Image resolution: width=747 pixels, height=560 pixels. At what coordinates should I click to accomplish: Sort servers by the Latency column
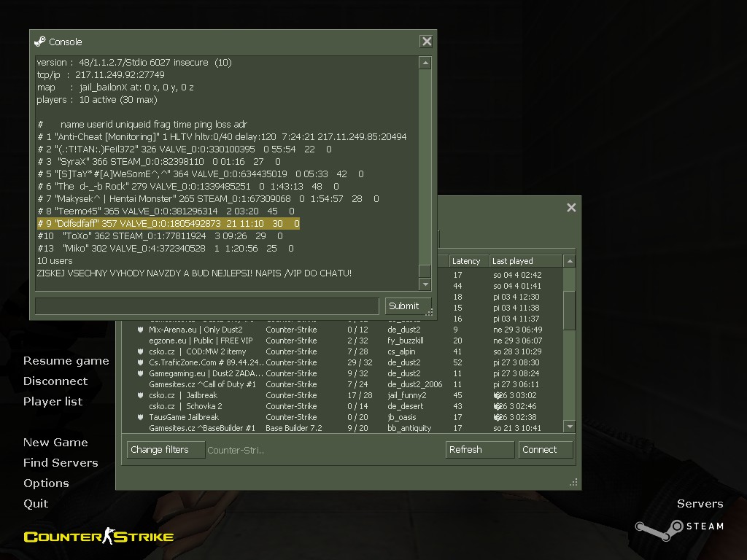469,261
